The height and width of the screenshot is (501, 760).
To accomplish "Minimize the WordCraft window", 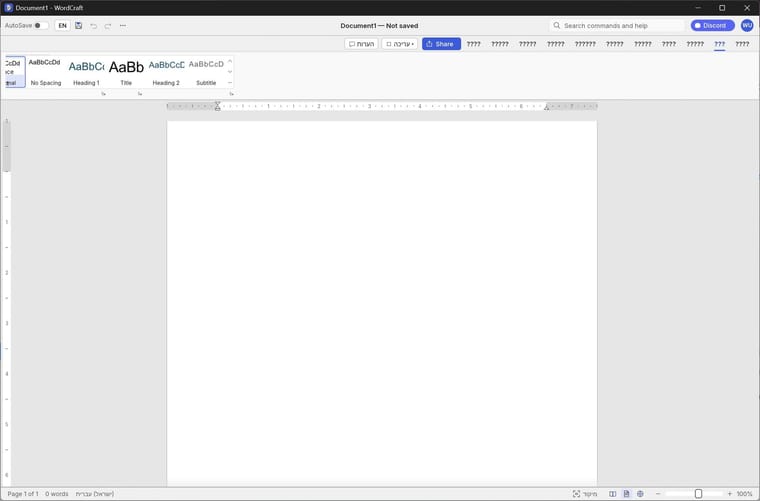I will [x=698, y=8].
